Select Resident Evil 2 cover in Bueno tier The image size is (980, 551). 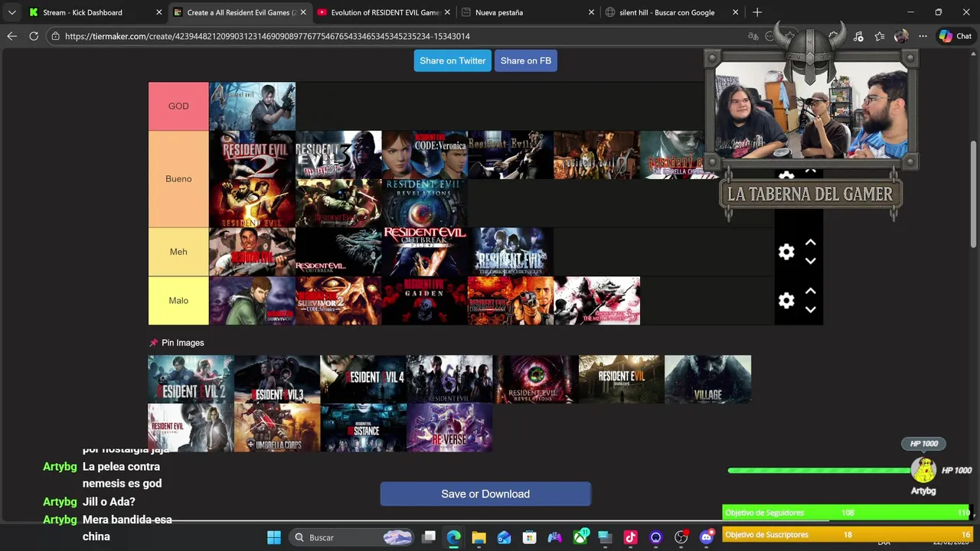point(253,155)
